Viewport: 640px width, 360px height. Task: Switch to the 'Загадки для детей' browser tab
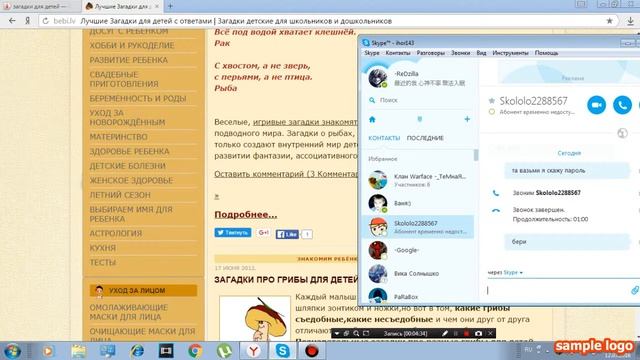click(x=40, y=6)
